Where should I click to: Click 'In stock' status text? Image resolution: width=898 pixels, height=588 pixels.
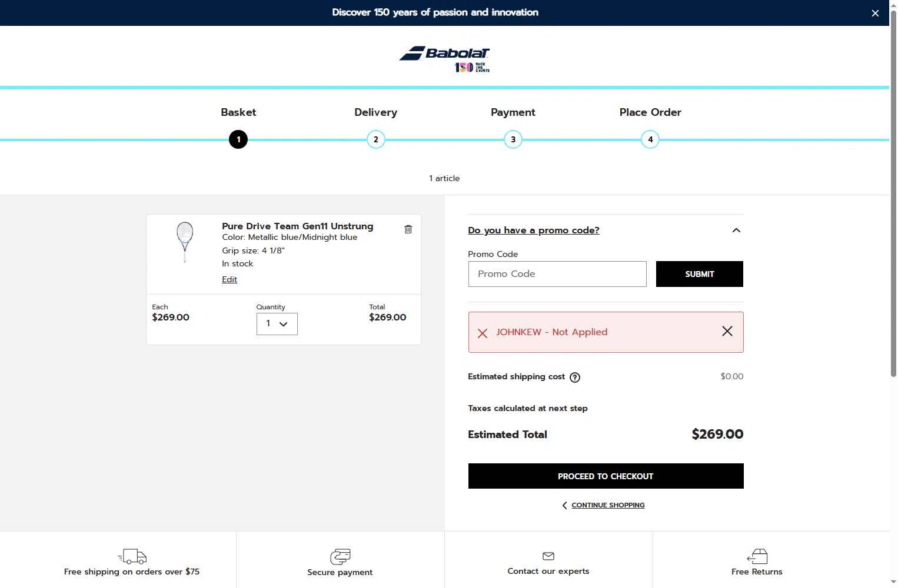coord(237,263)
